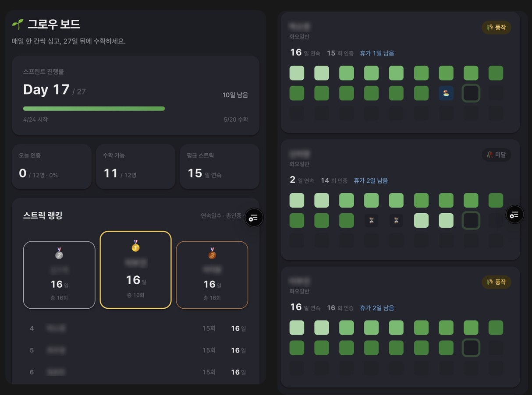Open floating list button at right screen edge
This screenshot has height=395, width=532.
pyautogui.click(x=514, y=215)
